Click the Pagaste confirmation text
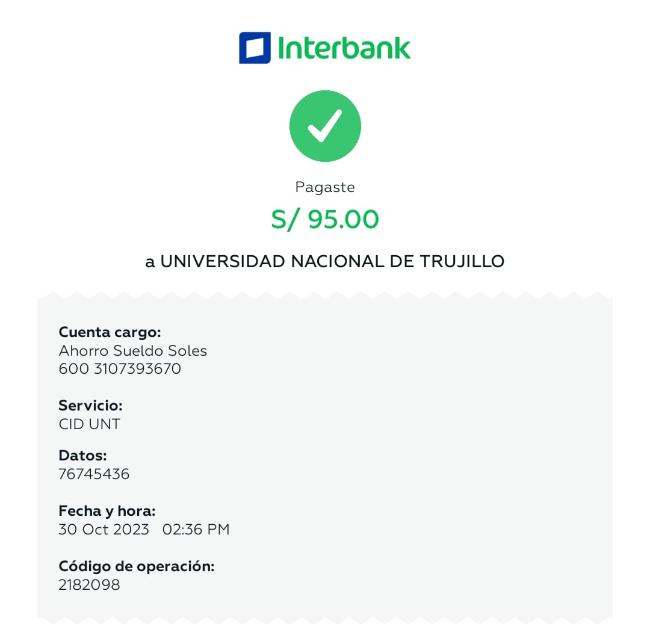Image resolution: width=650 pixels, height=644 pixels. pyautogui.click(x=325, y=187)
